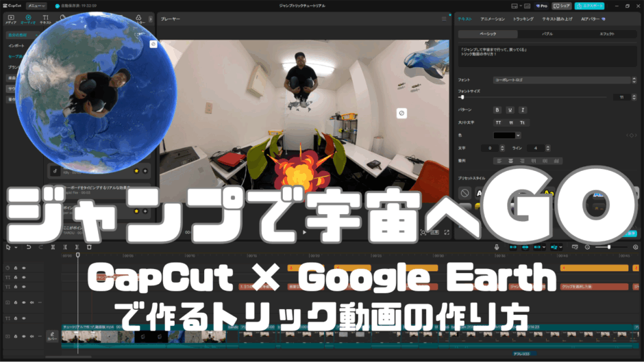
Task: Click the Bold pattern button
Action: pyautogui.click(x=497, y=109)
